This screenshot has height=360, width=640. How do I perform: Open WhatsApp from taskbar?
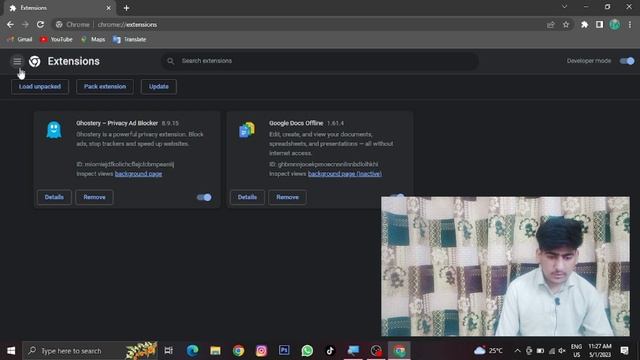point(307,351)
